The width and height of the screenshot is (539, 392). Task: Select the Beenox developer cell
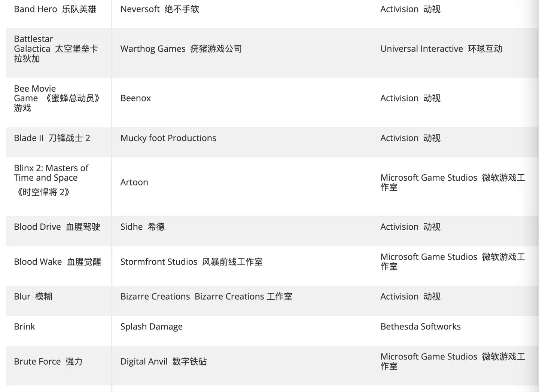135,98
